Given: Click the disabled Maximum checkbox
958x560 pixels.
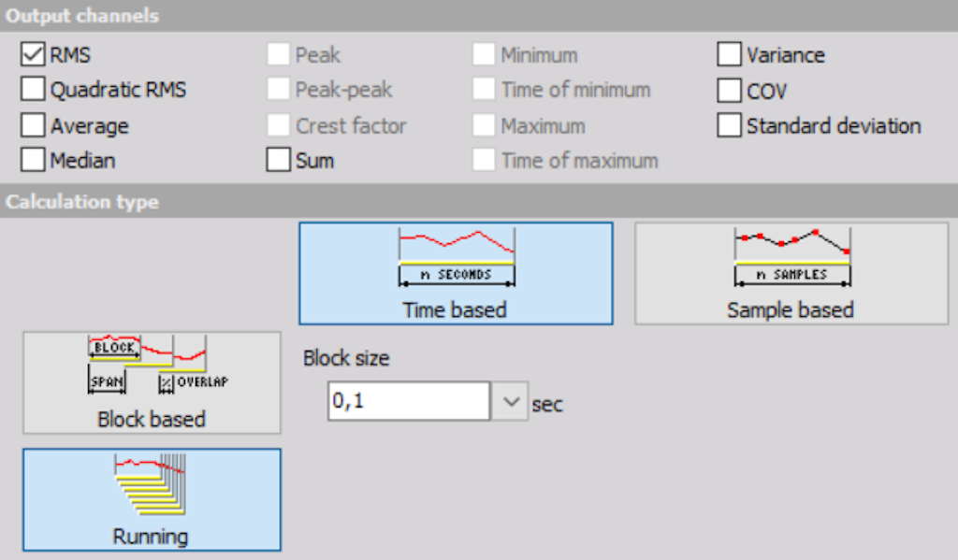Looking at the screenshot, I should (x=484, y=125).
